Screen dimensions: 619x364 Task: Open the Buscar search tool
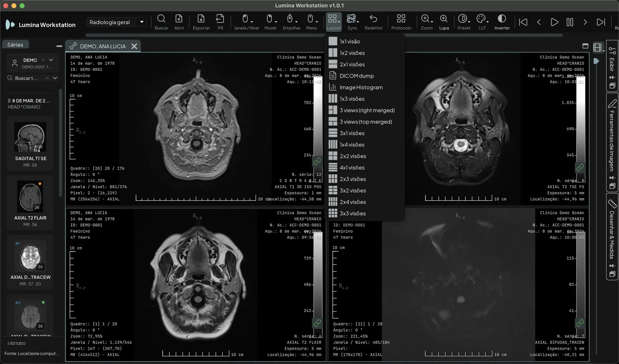[161, 22]
